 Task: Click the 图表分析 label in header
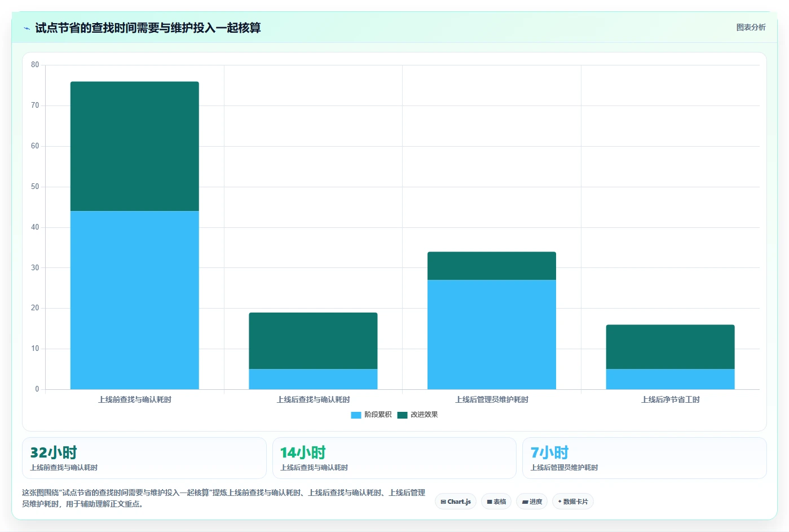tap(751, 27)
